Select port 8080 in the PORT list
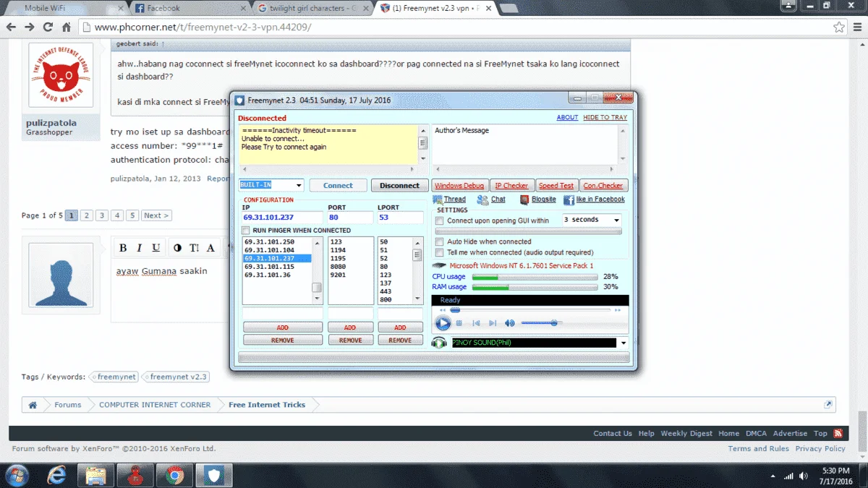 click(x=339, y=266)
